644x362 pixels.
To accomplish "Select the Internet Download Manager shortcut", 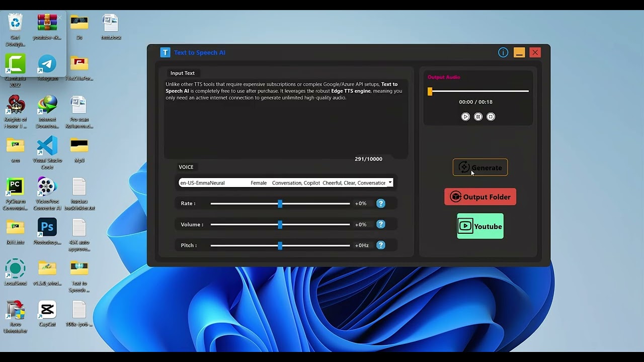I will point(47,111).
